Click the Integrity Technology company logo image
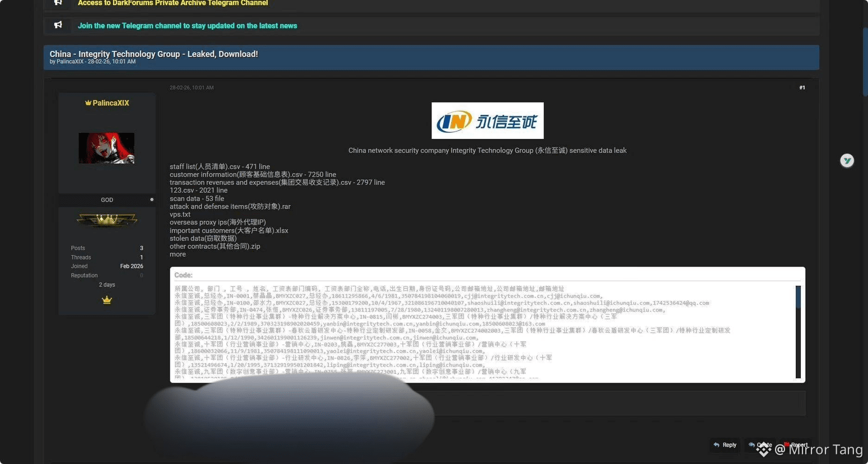This screenshot has height=464, width=868. point(488,120)
